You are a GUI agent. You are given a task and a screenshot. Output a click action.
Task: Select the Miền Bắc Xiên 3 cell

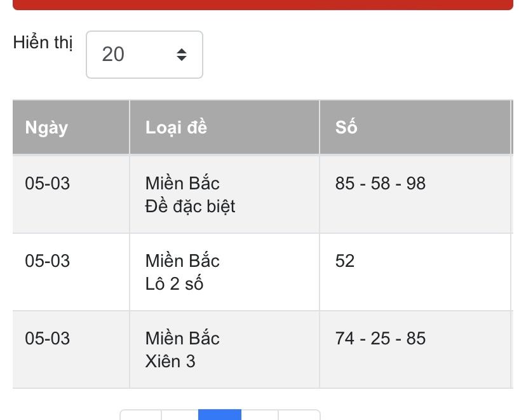click(x=224, y=349)
